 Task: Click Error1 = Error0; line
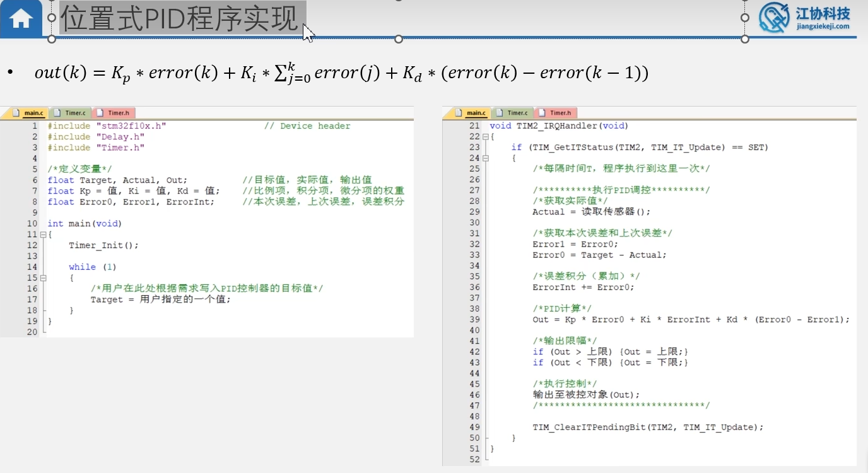tap(575, 245)
